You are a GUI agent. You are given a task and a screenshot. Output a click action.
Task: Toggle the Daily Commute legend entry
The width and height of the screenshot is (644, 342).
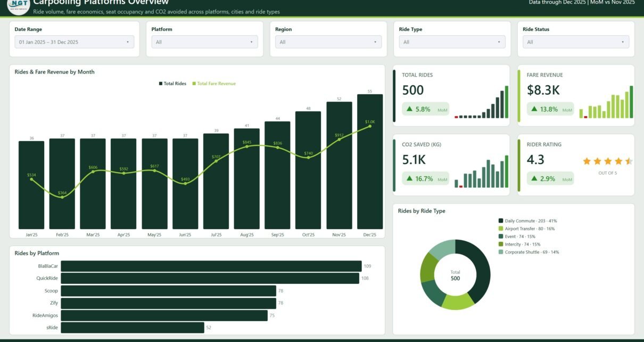(x=528, y=221)
